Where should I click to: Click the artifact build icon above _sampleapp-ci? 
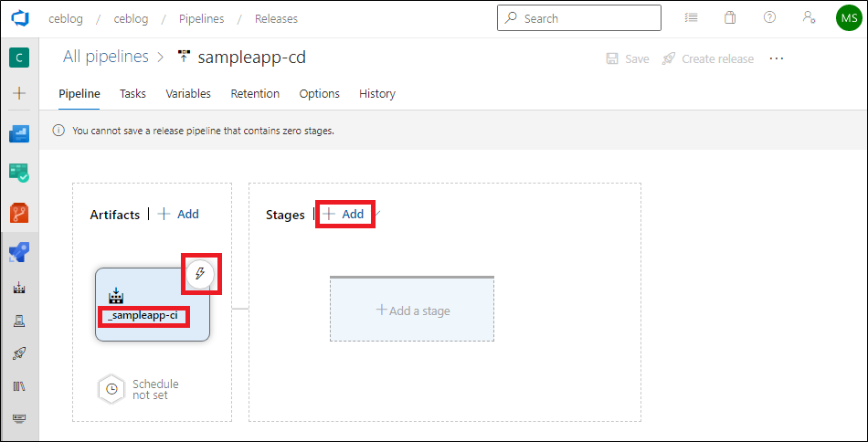point(116,295)
